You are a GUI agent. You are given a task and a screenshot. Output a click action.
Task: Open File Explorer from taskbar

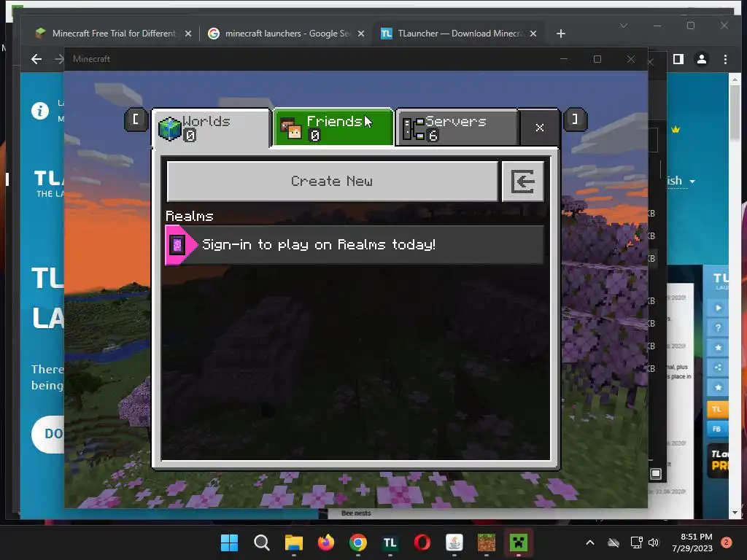294,542
